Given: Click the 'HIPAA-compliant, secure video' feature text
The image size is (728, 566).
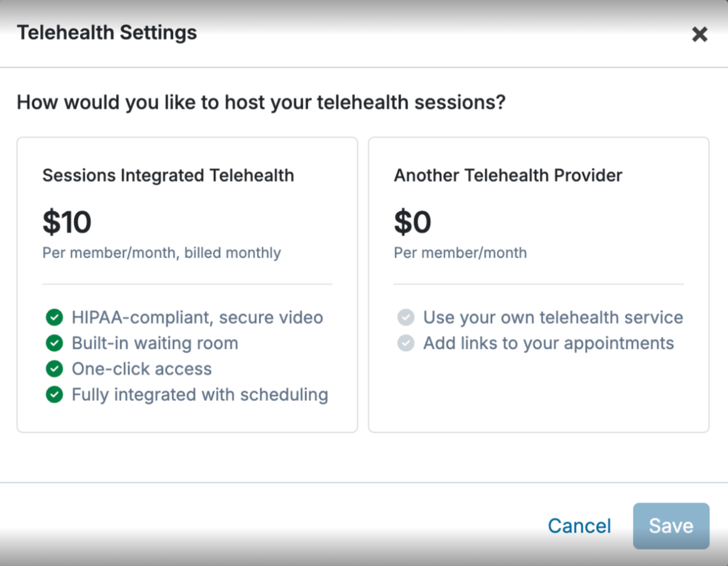Looking at the screenshot, I should click(197, 318).
